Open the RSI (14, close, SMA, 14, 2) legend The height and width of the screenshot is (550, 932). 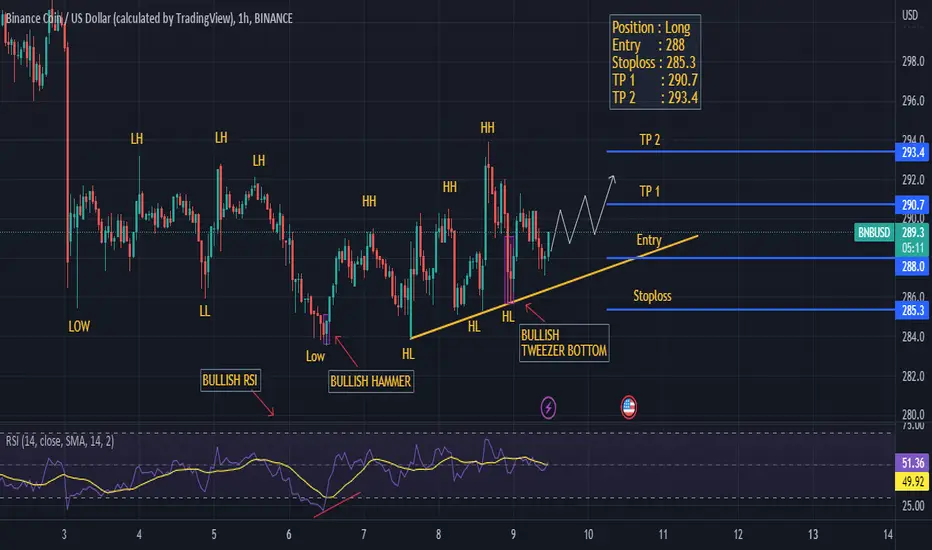59,441
